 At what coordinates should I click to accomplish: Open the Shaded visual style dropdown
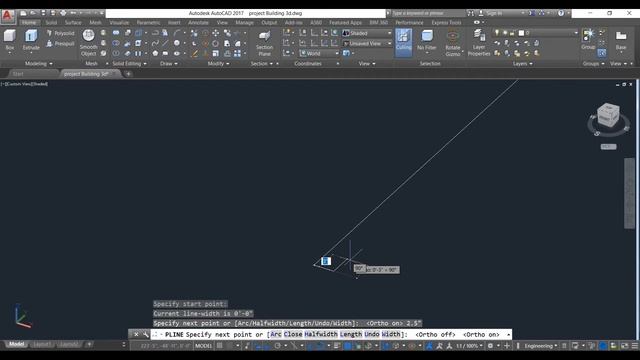(367, 33)
